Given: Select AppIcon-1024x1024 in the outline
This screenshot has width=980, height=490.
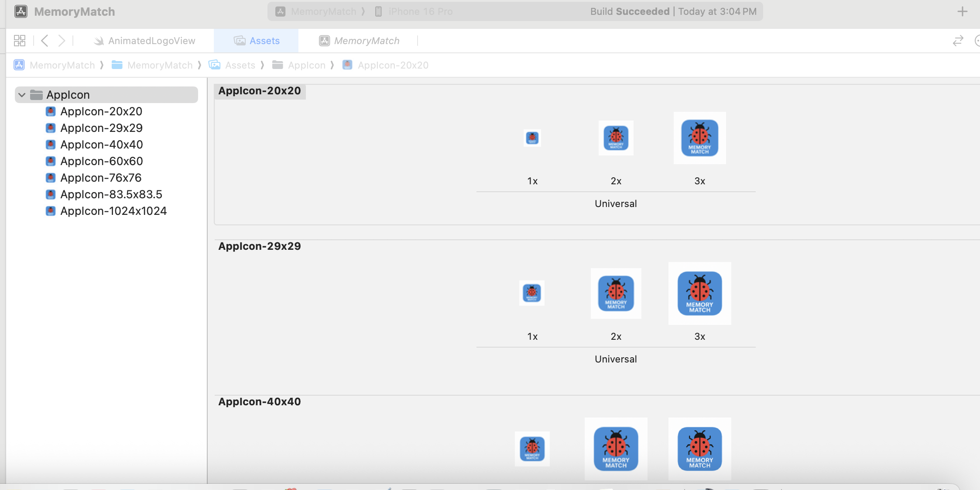Looking at the screenshot, I should 113,211.
